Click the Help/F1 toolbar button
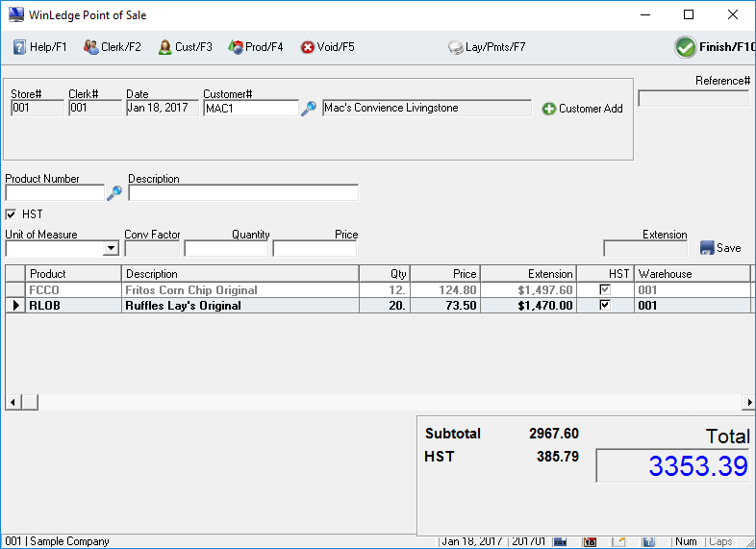This screenshot has width=756, height=549. point(39,47)
